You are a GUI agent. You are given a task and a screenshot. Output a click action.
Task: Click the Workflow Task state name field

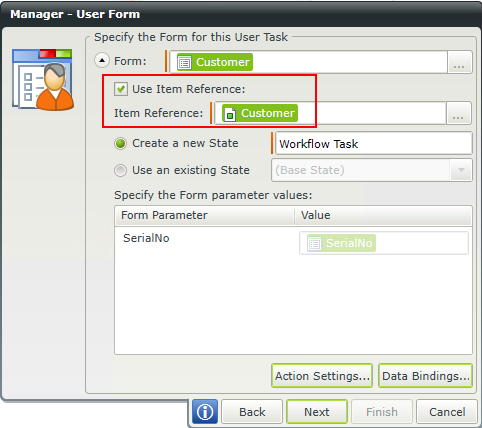(x=373, y=143)
